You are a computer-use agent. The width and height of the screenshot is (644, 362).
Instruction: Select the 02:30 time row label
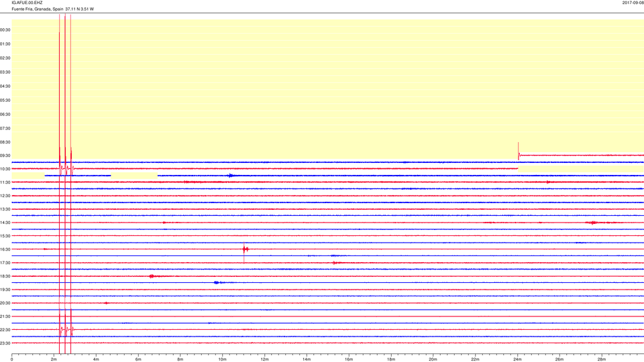[x=5, y=58]
